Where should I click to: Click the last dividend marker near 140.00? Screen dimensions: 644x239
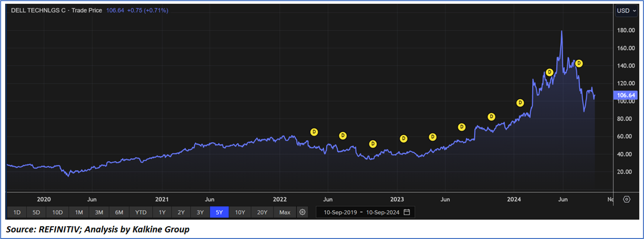(579, 63)
